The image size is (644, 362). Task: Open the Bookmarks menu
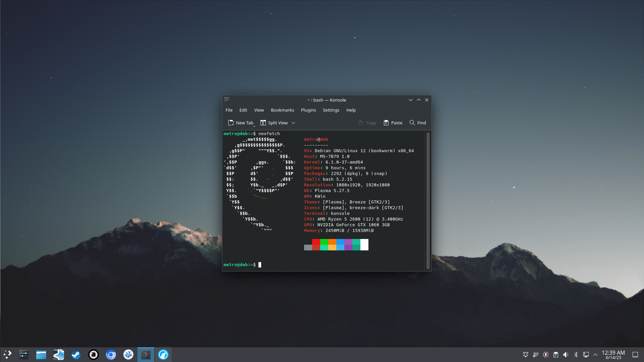(x=282, y=110)
